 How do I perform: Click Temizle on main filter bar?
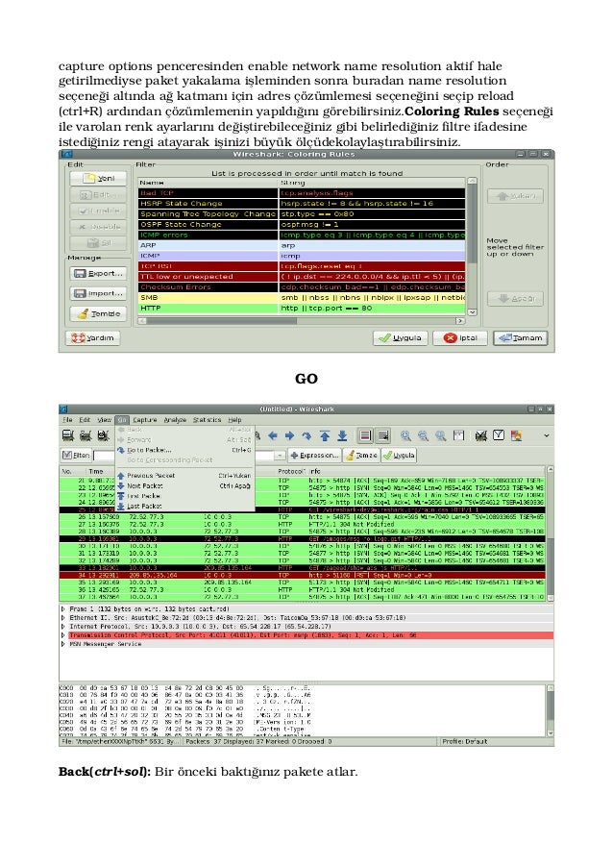coord(360,455)
